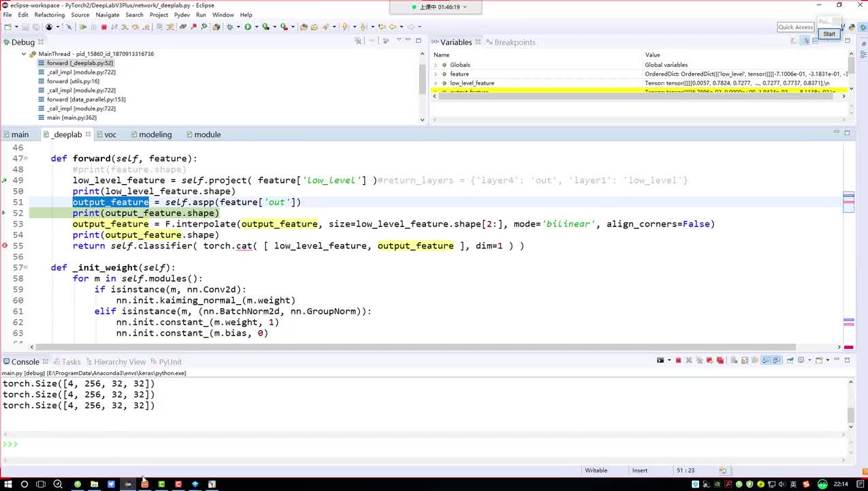Click the Start button at top right
This screenshot has width=868, height=491.
coord(828,34)
